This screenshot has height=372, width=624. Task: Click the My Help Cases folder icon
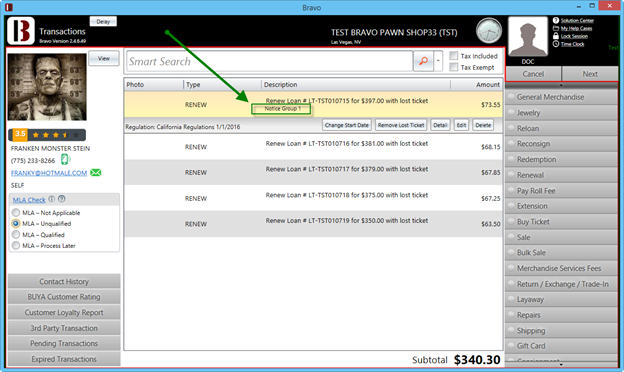(556, 28)
